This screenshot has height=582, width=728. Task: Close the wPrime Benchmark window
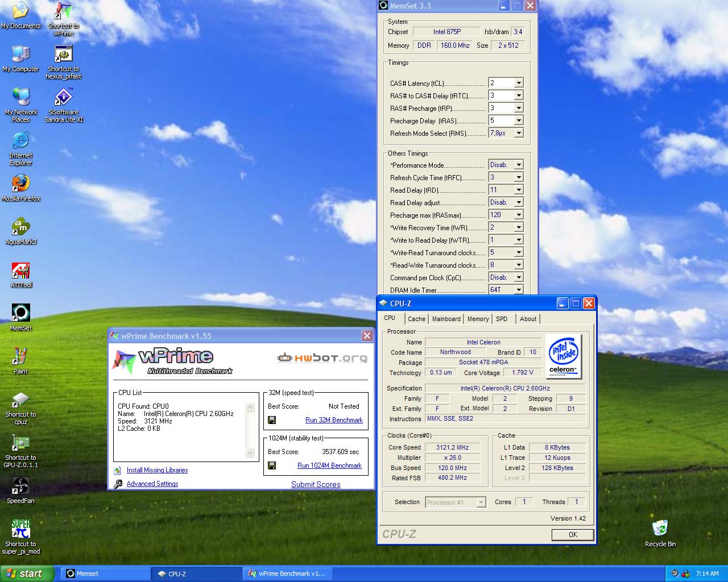(x=367, y=336)
